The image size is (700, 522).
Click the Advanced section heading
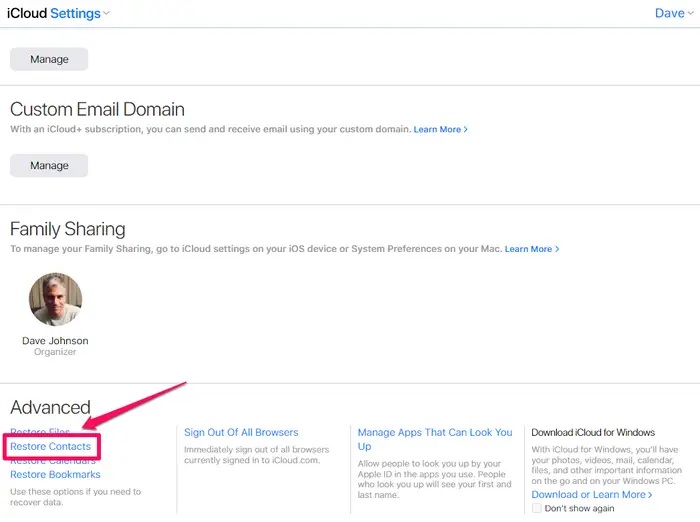[50, 407]
